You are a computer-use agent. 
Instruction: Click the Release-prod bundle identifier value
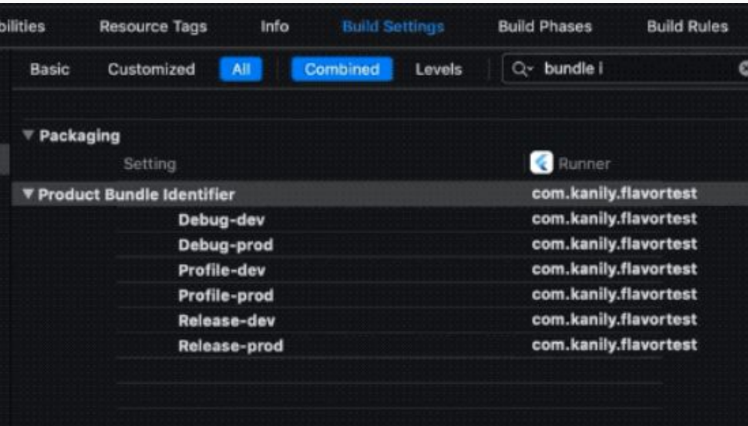pyautogui.click(x=614, y=345)
